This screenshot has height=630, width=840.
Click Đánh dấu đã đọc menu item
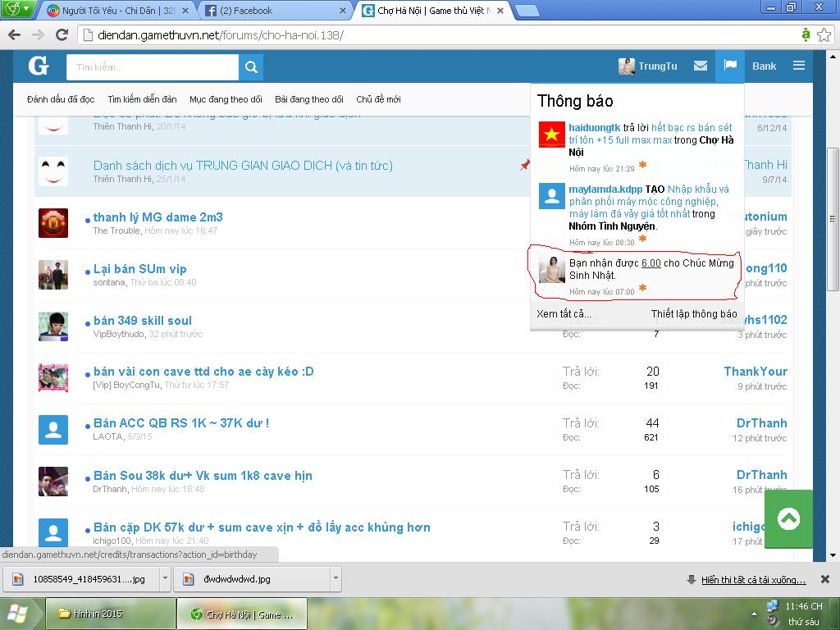61,99
